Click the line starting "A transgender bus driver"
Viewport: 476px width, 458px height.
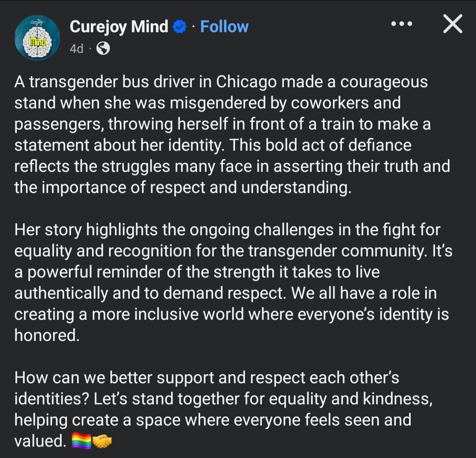click(x=220, y=82)
